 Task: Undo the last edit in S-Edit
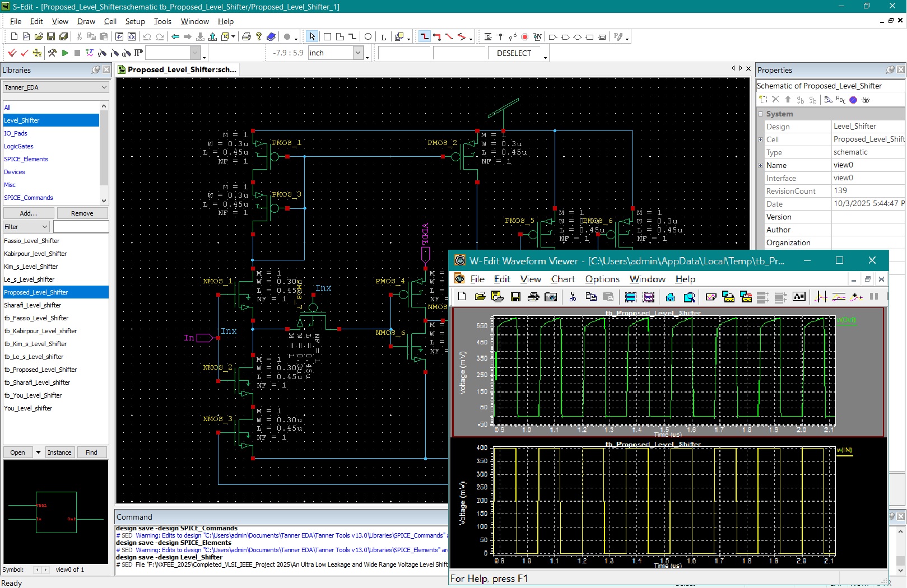[147, 36]
